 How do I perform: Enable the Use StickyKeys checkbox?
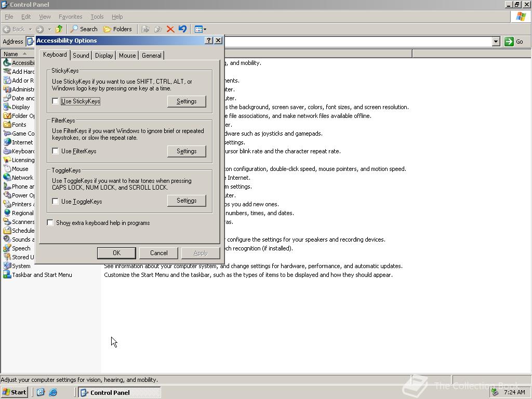coord(55,101)
